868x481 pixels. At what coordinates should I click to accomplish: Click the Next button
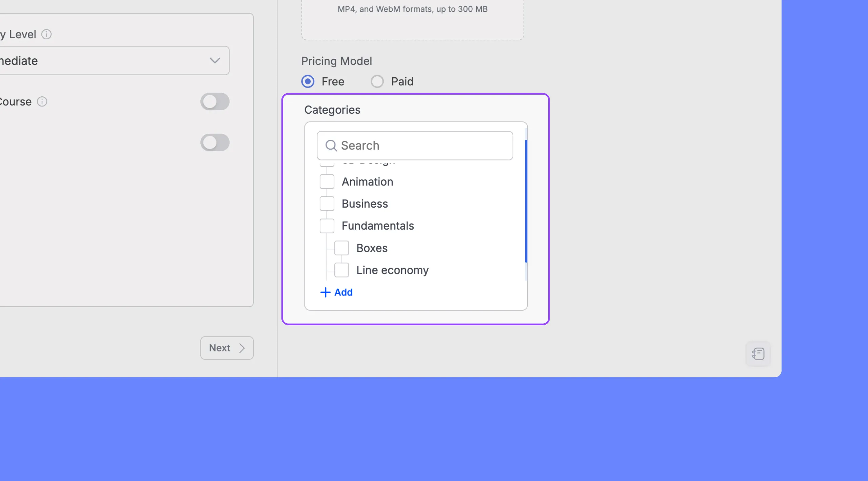pyautogui.click(x=227, y=348)
